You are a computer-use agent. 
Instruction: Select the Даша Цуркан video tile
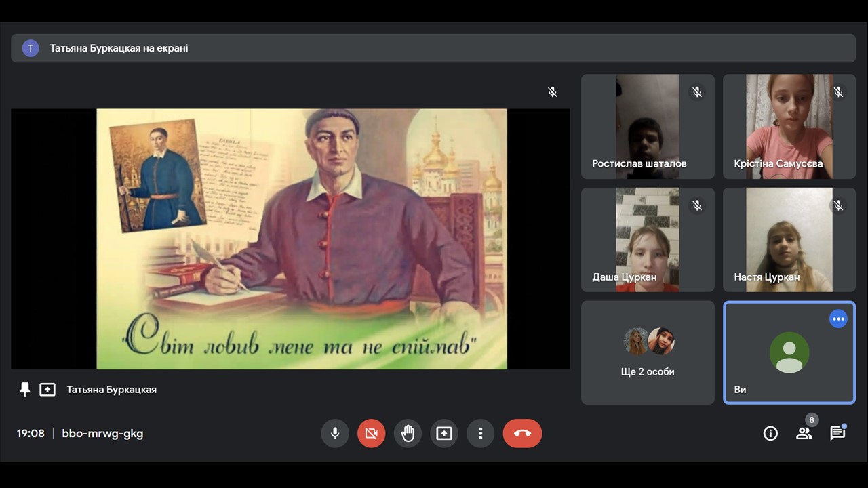coord(648,240)
